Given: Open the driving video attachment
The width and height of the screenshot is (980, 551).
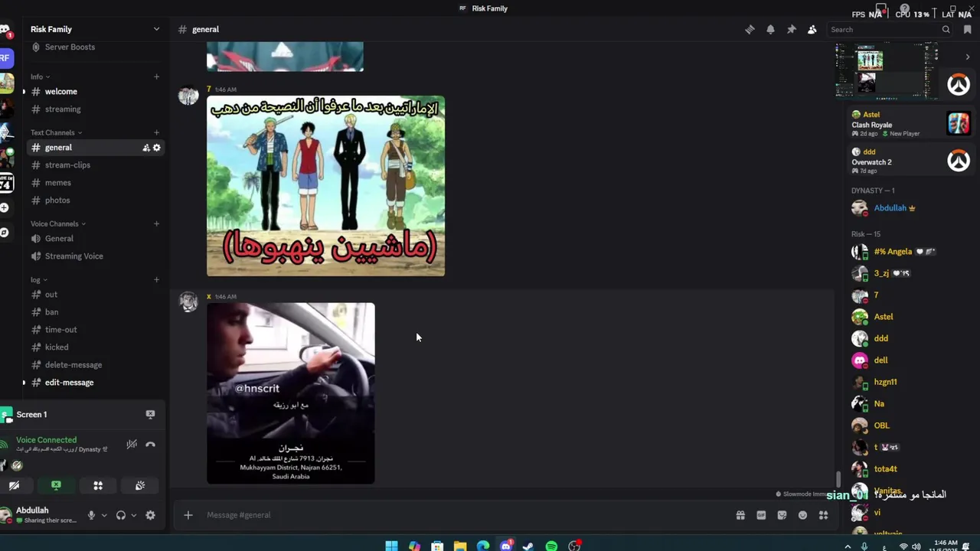Looking at the screenshot, I should 291,393.
